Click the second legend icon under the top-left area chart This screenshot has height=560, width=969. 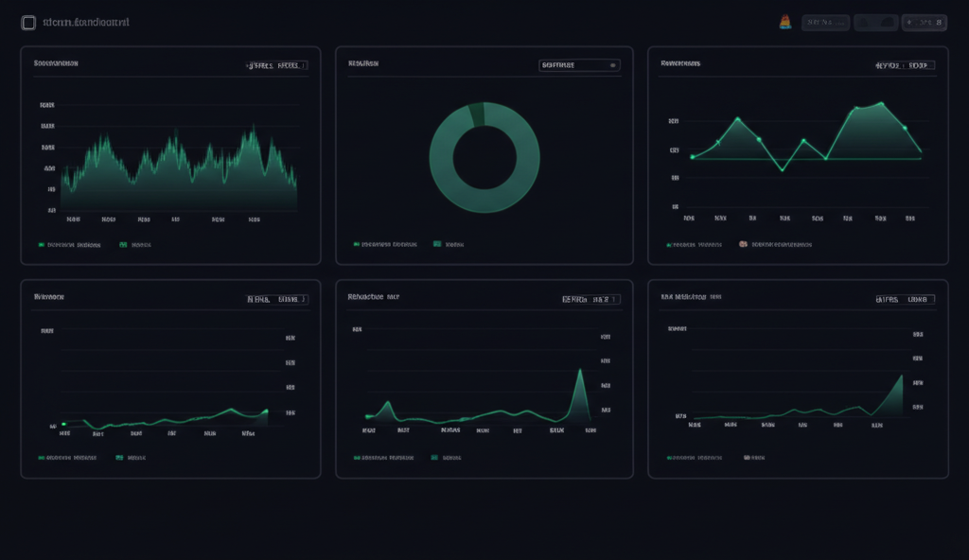[123, 244]
